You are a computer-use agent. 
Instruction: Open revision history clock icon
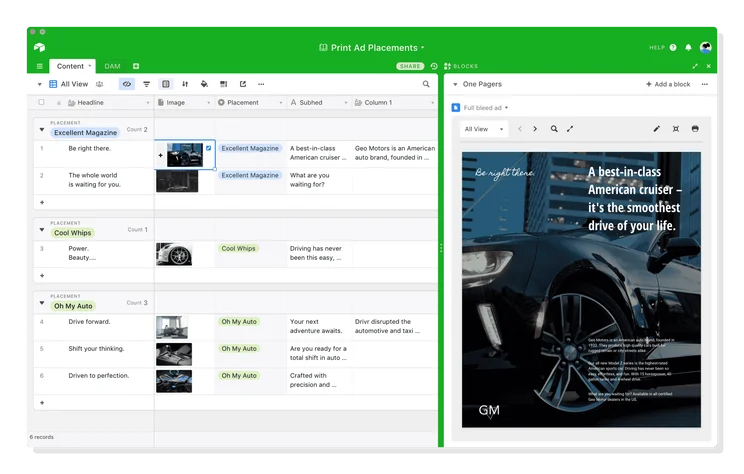coord(434,66)
